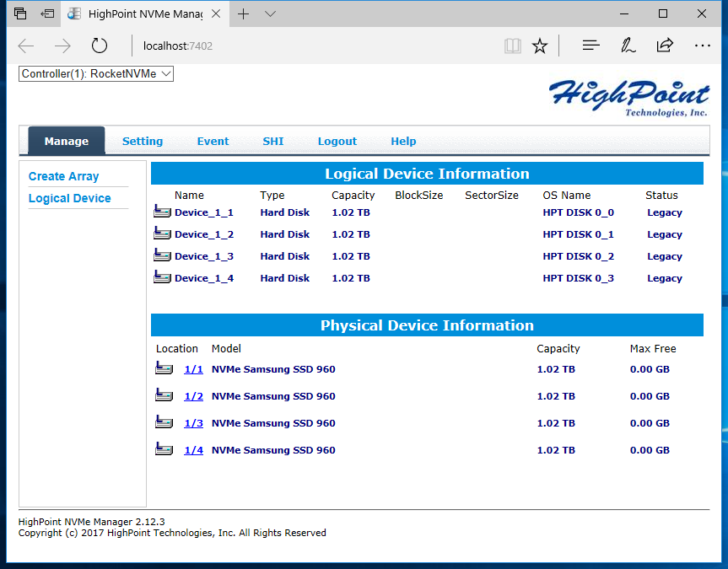Click Device_1_1 name text
The width and height of the screenshot is (728, 569).
[x=204, y=212]
